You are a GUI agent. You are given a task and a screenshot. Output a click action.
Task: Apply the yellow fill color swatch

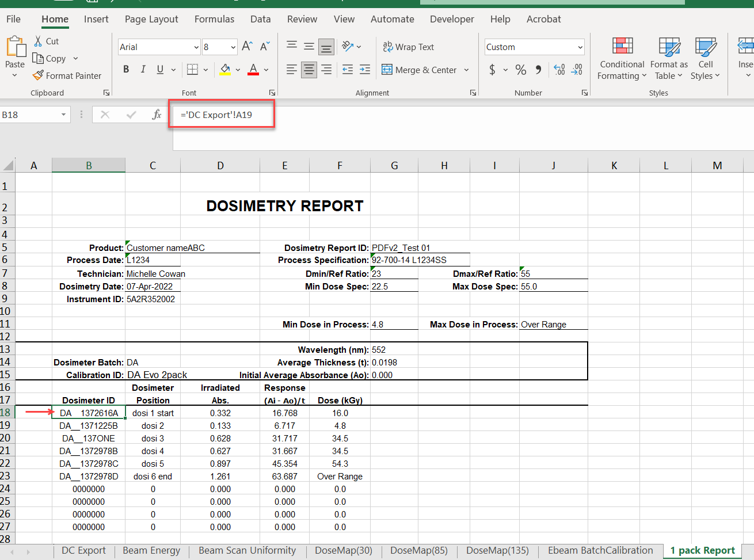tap(225, 70)
